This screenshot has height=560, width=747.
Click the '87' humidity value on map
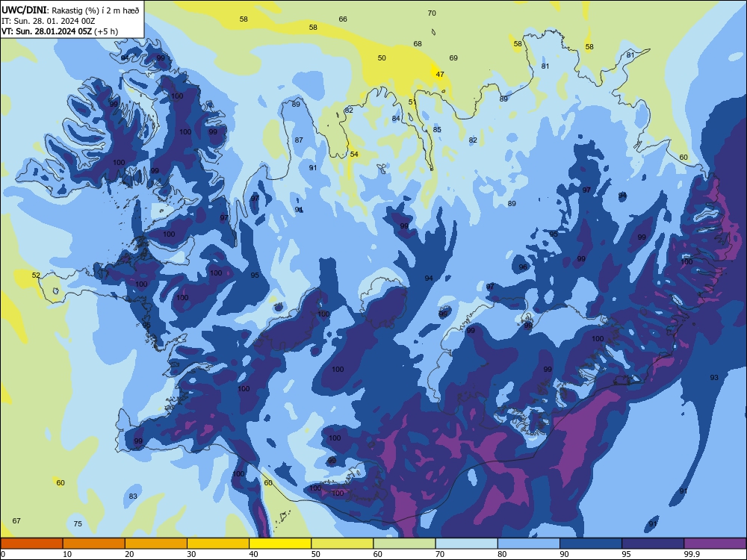[x=299, y=140]
